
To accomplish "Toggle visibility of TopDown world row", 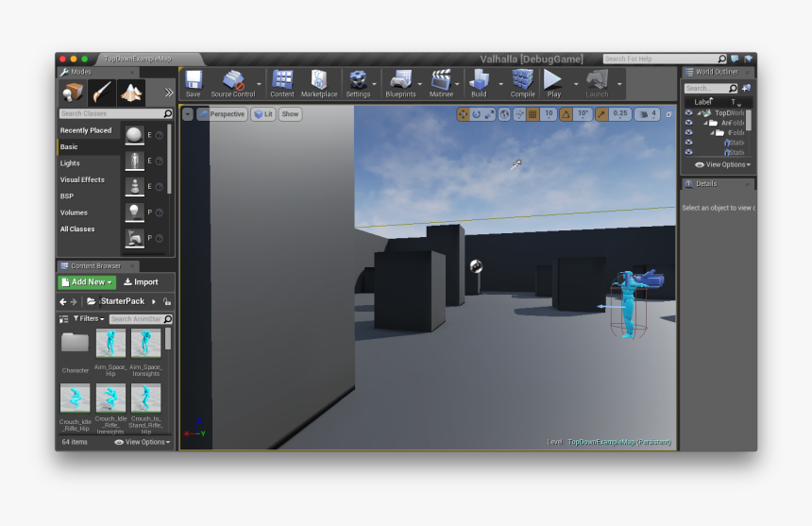I will 688,112.
